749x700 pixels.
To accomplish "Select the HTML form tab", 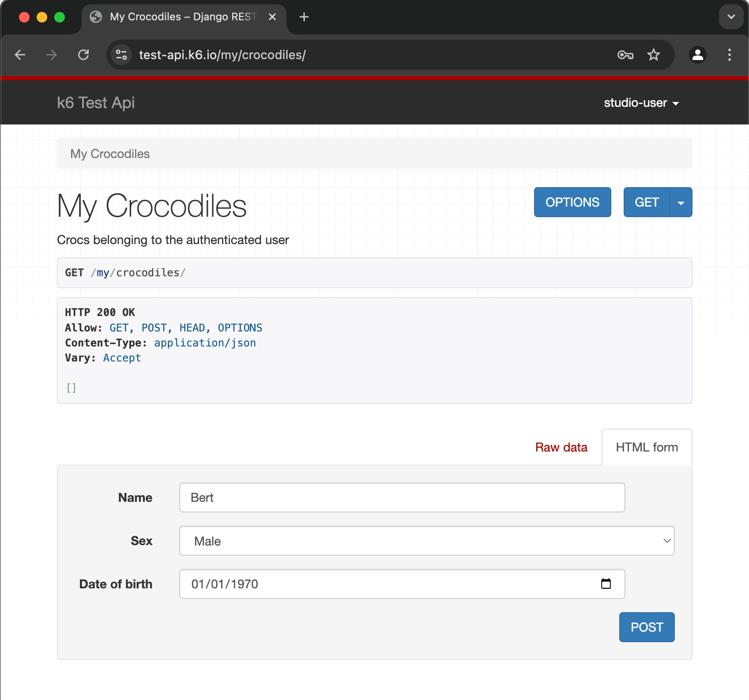I will 647,447.
